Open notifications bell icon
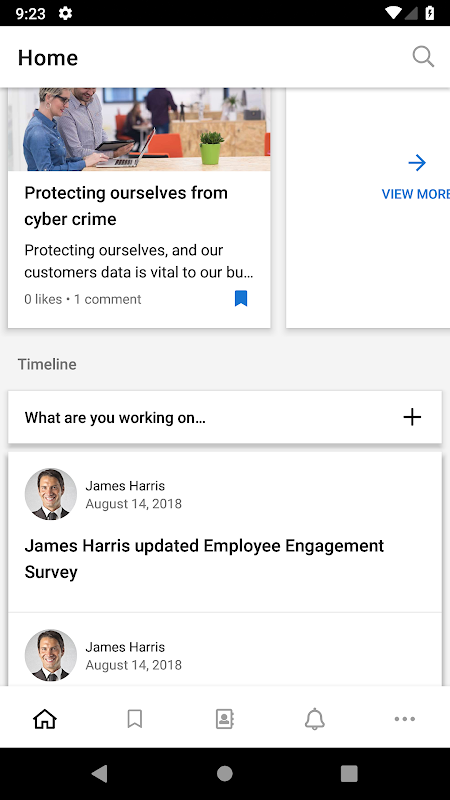The height and width of the screenshot is (800, 450). pyautogui.click(x=315, y=719)
